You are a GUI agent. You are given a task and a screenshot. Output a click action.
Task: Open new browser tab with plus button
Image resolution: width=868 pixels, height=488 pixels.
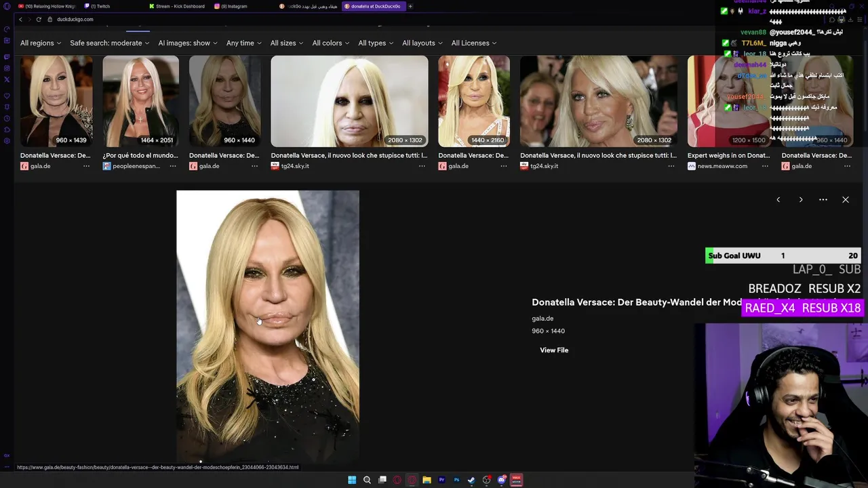pyautogui.click(x=410, y=6)
